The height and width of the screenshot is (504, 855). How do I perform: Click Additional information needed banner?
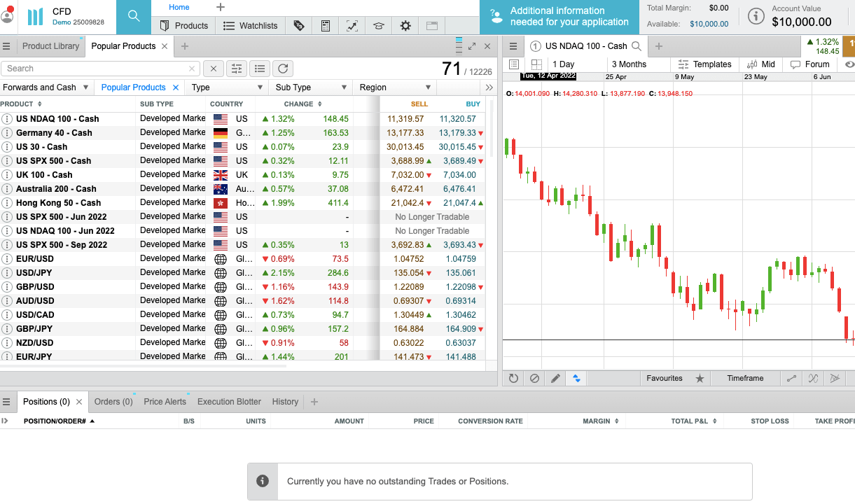pyautogui.click(x=559, y=17)
